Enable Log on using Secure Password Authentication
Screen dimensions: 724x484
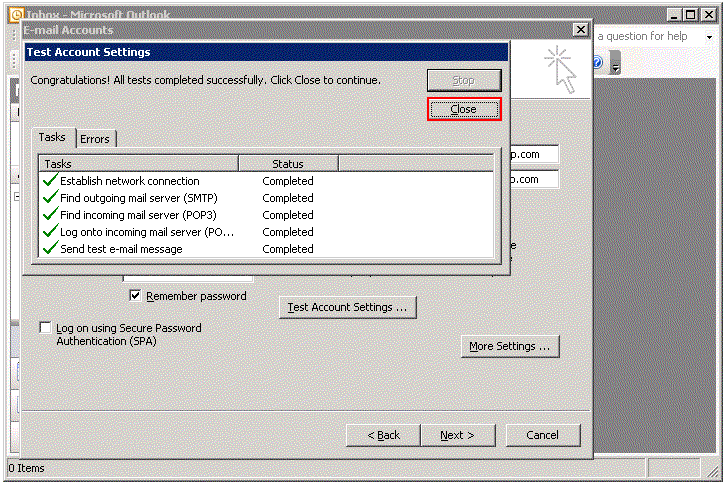[x=45, y=328]
